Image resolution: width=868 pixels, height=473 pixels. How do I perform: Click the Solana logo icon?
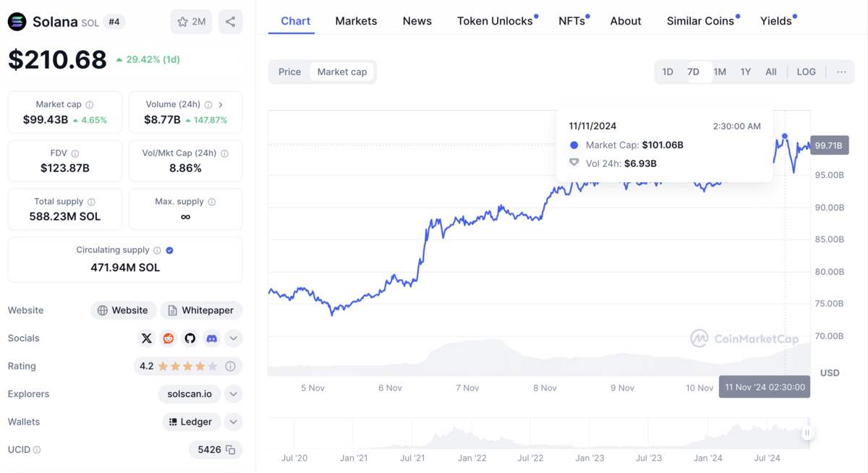pyautogui.click(x=17, y=22)
